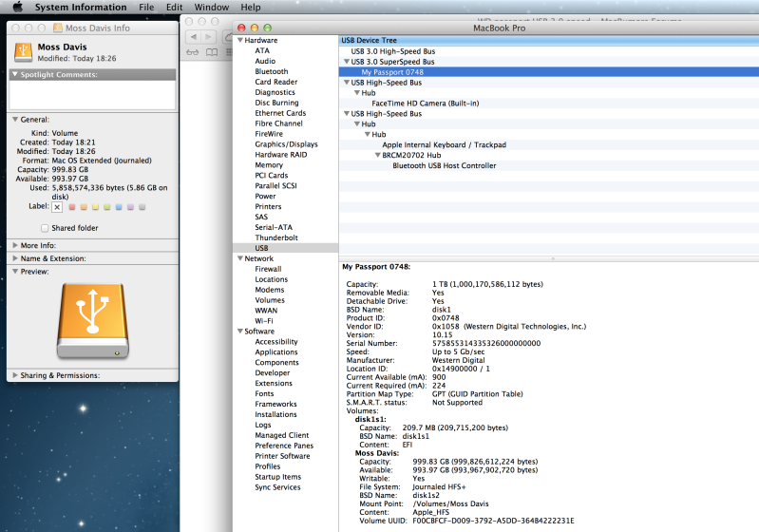The height and width of the screenshot is (532, 759).
Task: Choose the yellow label color
Action: coord(95,207)
